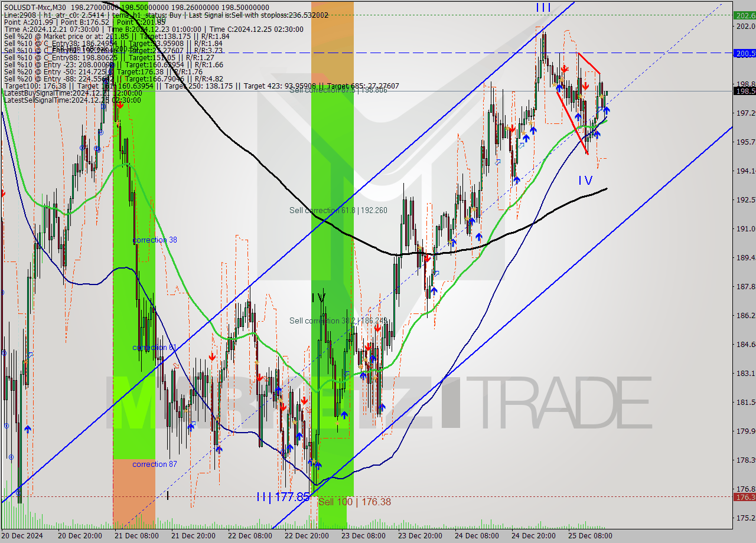
Task: Click the green 202.6 price tag
Action: click(744, 16)
